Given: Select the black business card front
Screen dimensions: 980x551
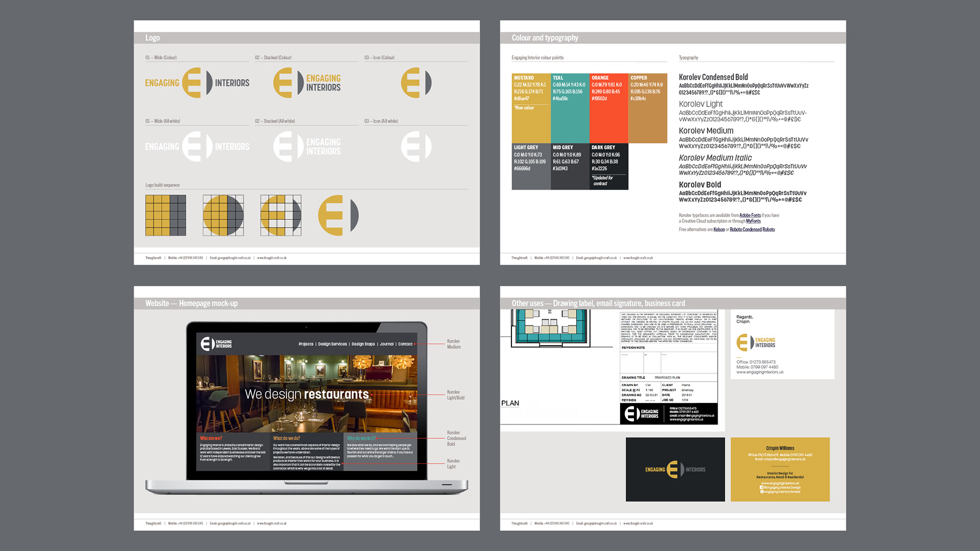Looking at the screenshot, I should 675,469.
